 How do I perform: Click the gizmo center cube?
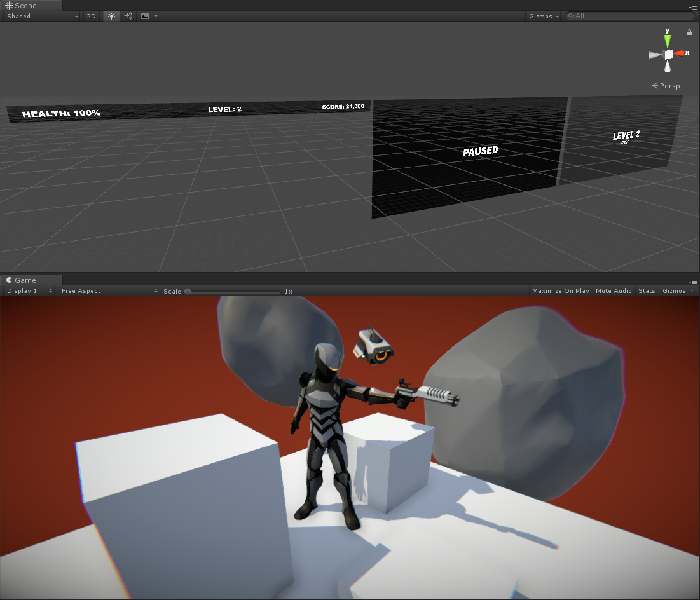pos(668,55)
